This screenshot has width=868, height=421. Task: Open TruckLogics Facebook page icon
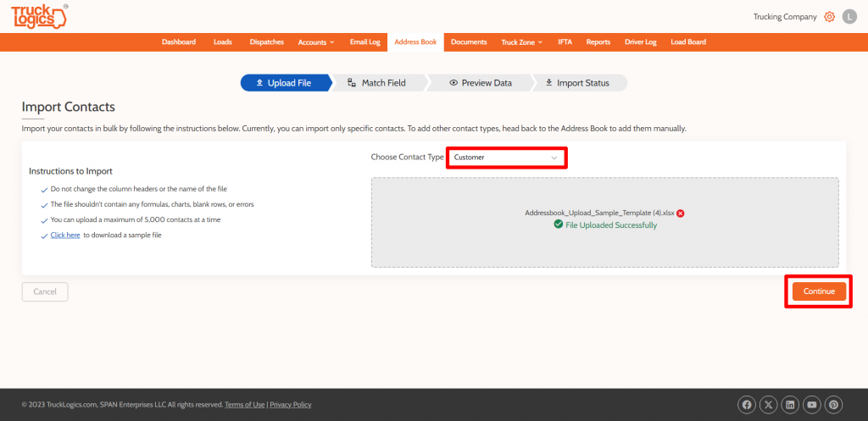pos(747,405)
